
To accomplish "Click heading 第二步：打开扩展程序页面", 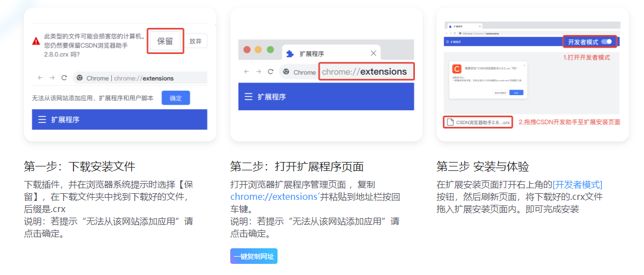I will coord(296,166).
